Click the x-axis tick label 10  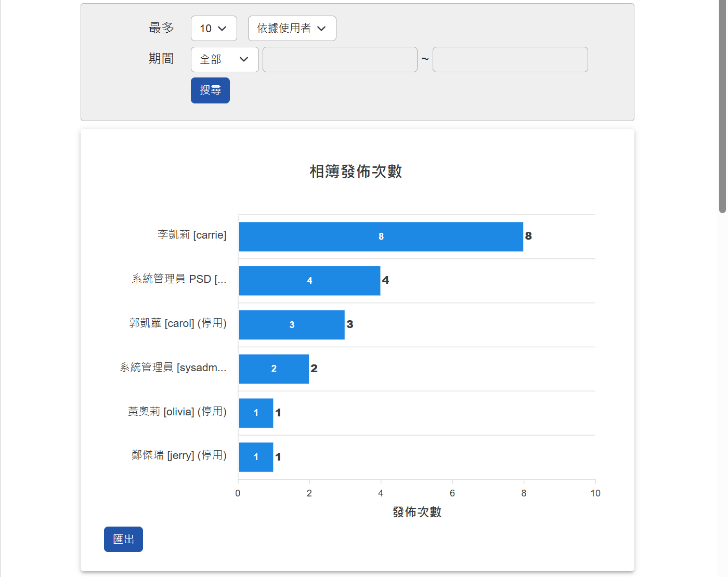click(x=595, y=493)
